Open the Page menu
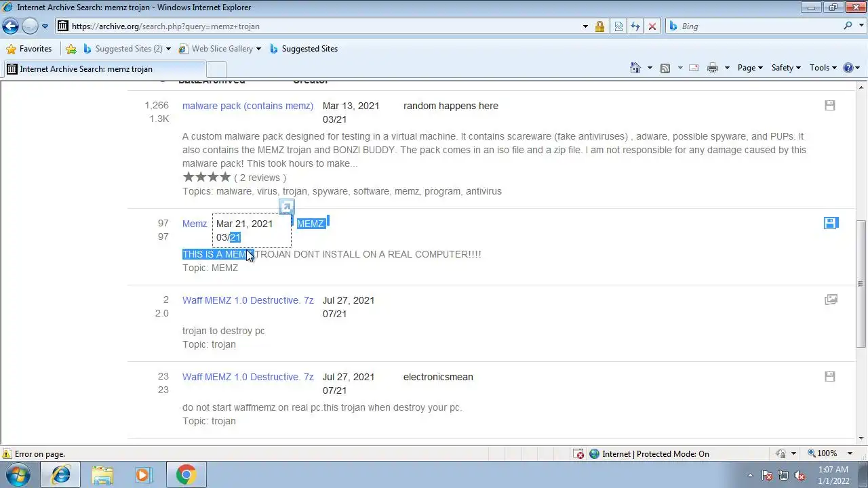The height and width of the screenshot is (488, 868). click(x=750, y=68)
